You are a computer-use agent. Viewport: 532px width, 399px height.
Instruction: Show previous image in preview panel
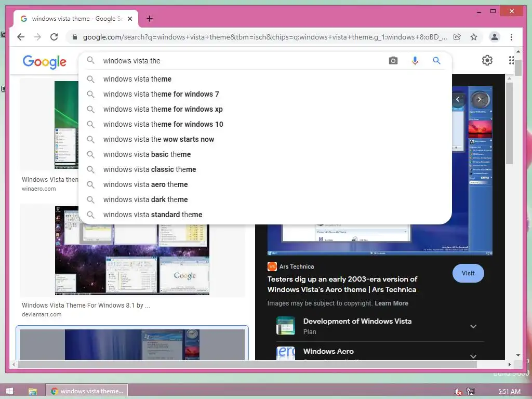pyautogui.click(x=458, y=99)
